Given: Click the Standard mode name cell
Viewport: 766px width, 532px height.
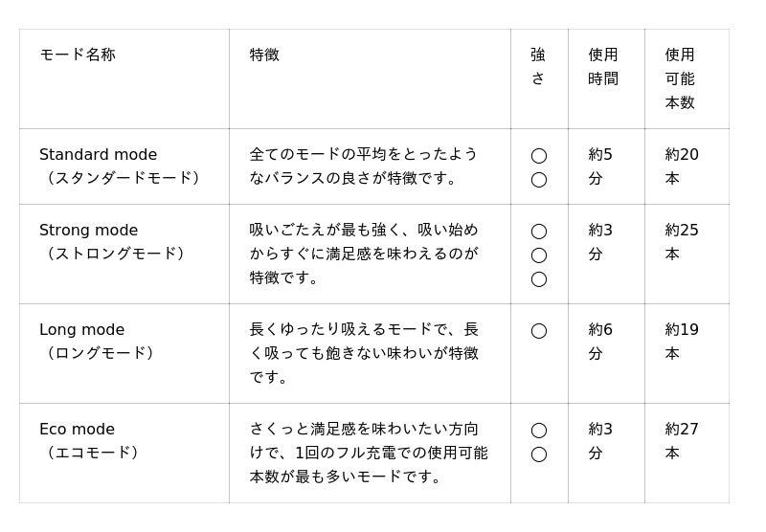Looking at the screenshot, I should coord(119,166).
